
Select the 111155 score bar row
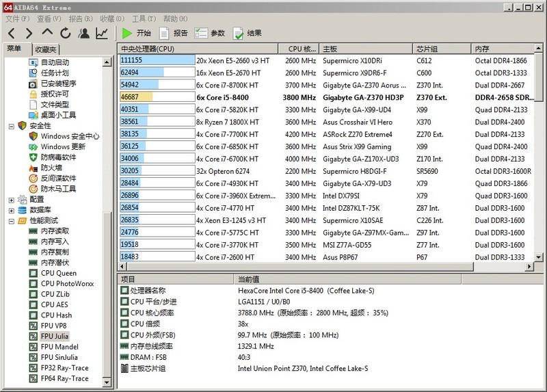click(x=157, y=60)
